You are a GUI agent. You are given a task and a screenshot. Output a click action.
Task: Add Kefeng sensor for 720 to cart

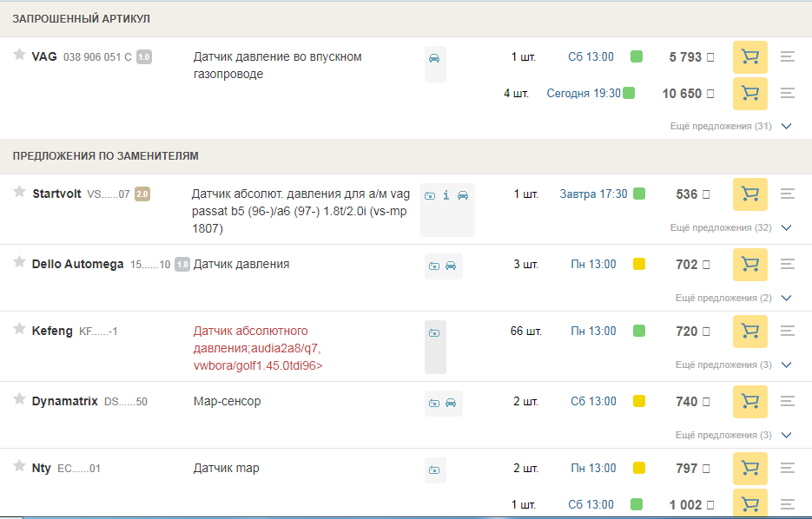tap(749, 332)
